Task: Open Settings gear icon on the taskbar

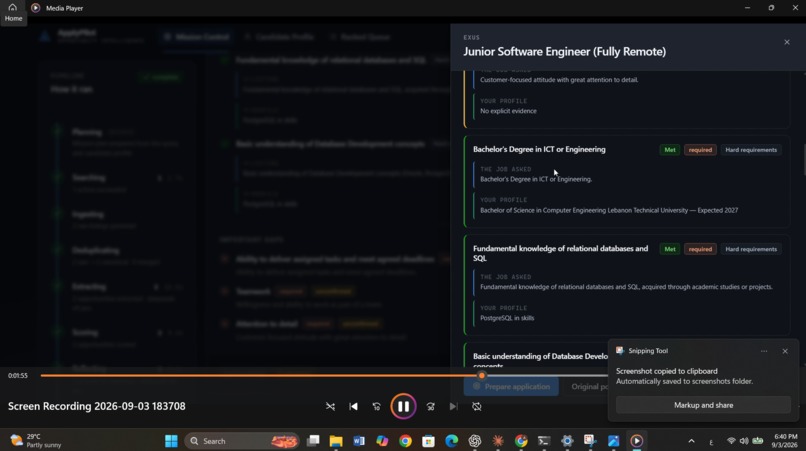Action: click(567, 441)
